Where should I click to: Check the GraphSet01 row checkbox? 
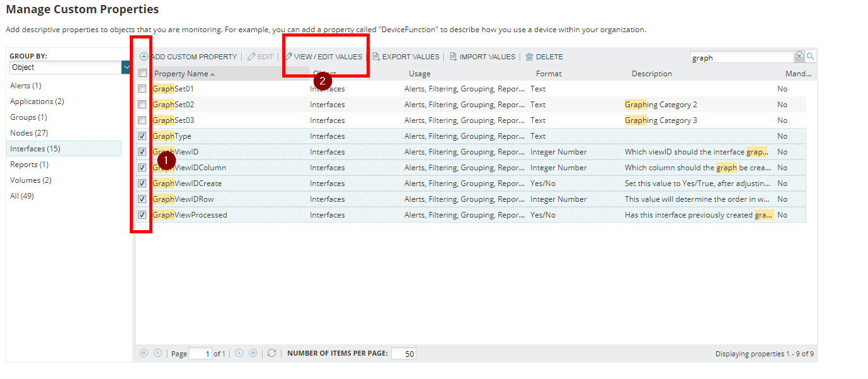coord(142,89)
